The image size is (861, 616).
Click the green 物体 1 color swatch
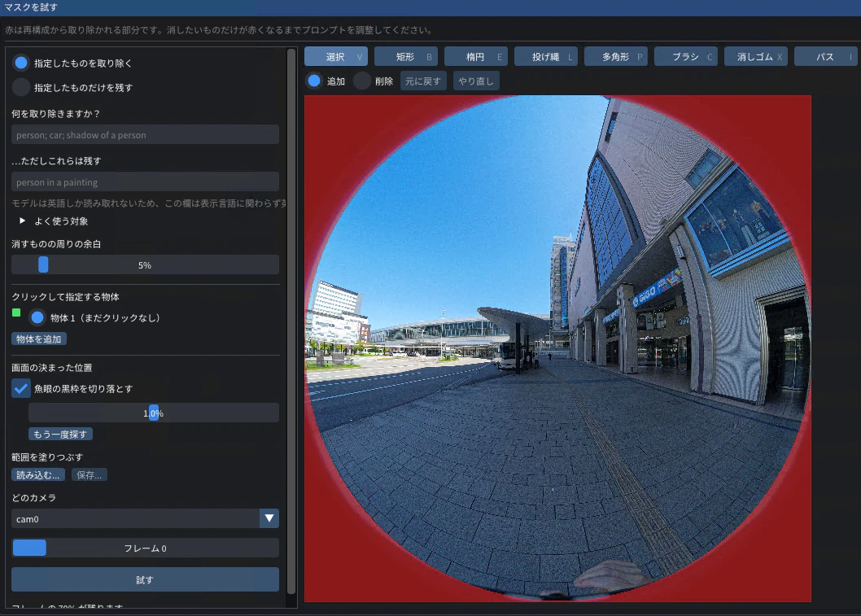16,313
